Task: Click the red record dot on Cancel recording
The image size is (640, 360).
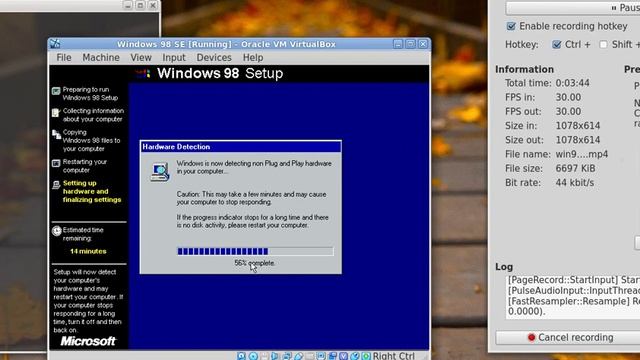Action: [x=531, y=338]
